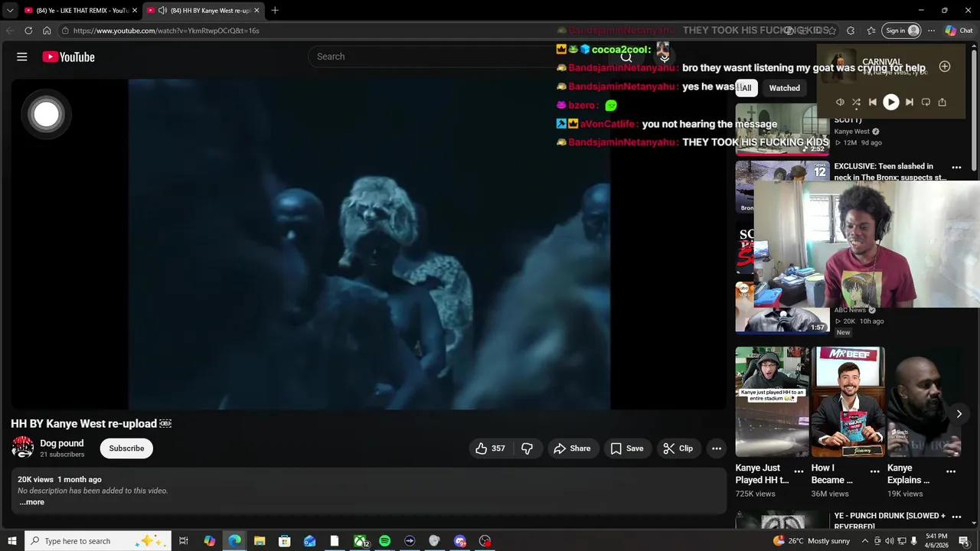
Task: Start voice search with microphone icon
Action: click(664, 57)
